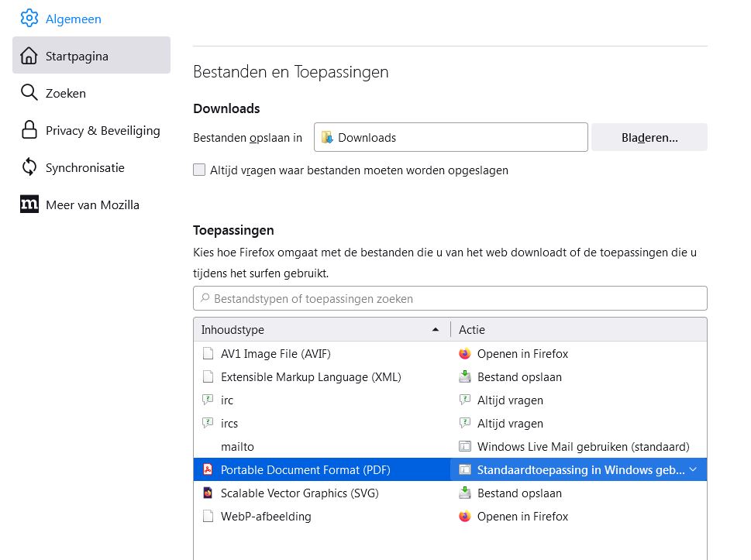This screenshot has width=751, height=560.
Task: Go to the Synchronisatie settings section
Action: coord(84,167)
